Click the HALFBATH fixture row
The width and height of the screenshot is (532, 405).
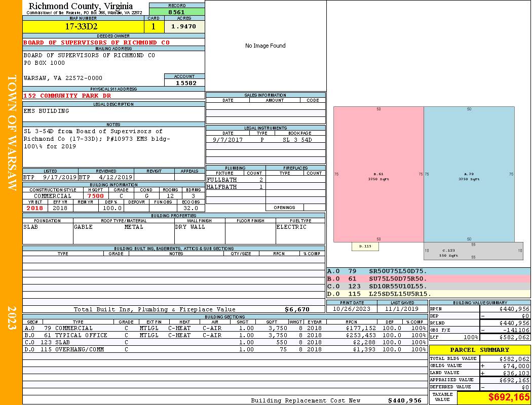pyautogui.click(x=235, y=187)
